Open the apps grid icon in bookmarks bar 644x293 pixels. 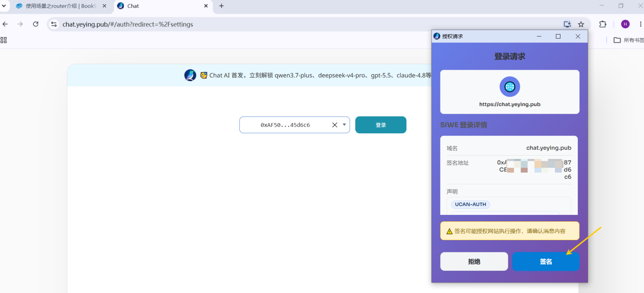coord(3,40)
